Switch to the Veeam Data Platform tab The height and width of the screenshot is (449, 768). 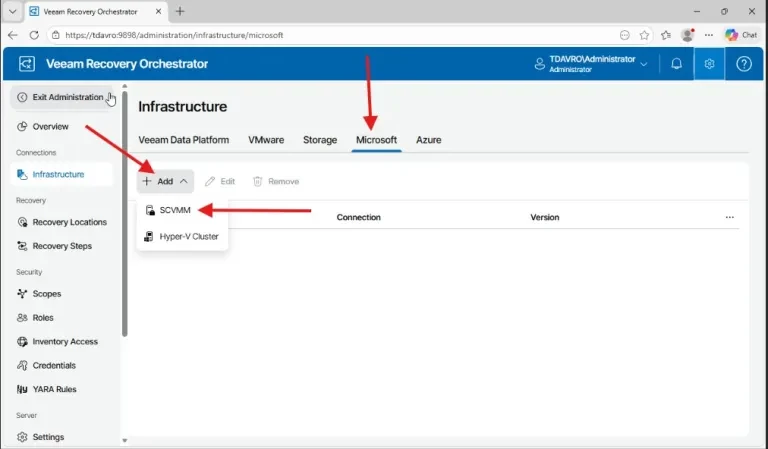point(184,140)
